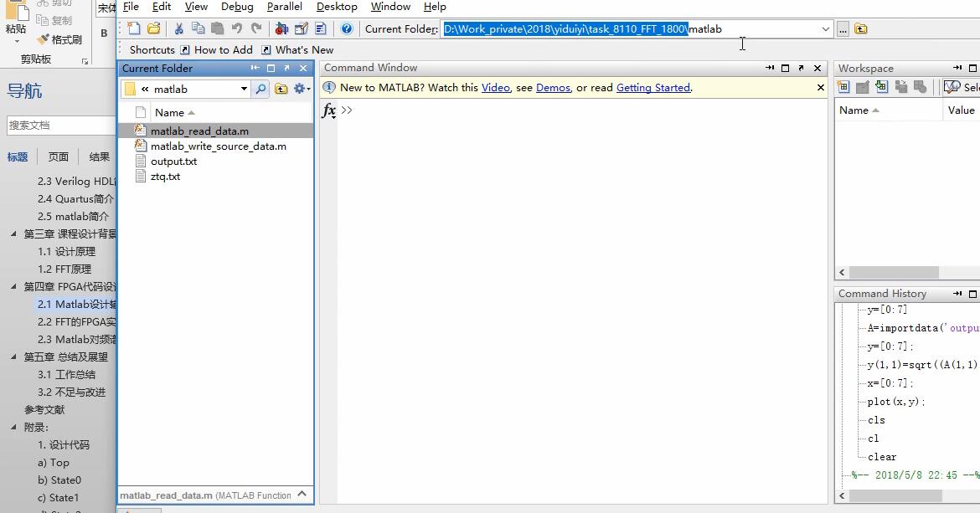980x513 pixels.
Task: Switch to the 页面 tab in Word navigation
Action: [58, 156]
